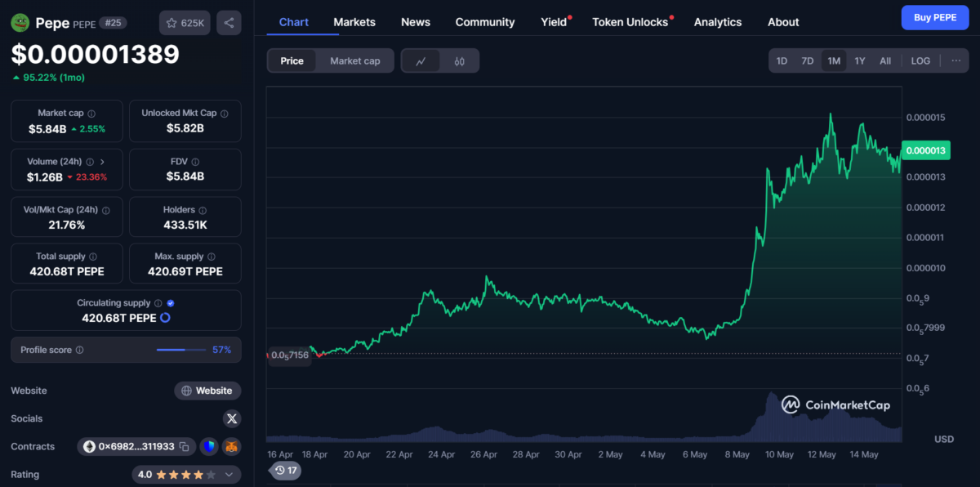Open the Unlocked Mkt Cap info icon

[x=225, y=114]
